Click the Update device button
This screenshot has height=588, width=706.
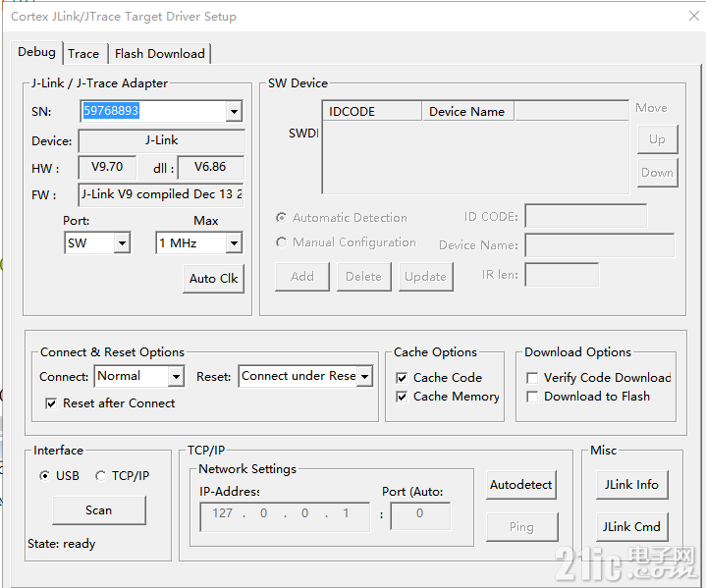pyautogui.click(x=425, y=277)
